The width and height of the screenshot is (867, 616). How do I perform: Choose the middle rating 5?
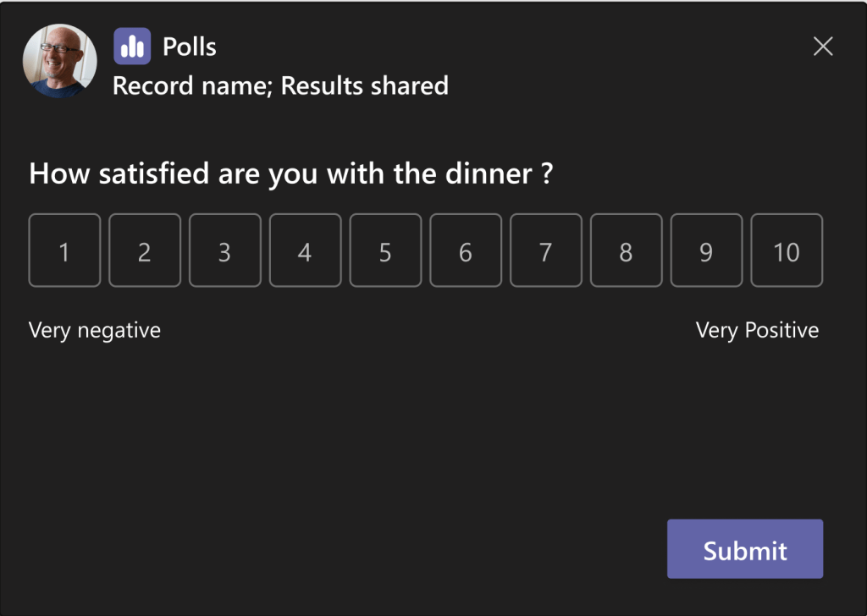coord(385,250)
